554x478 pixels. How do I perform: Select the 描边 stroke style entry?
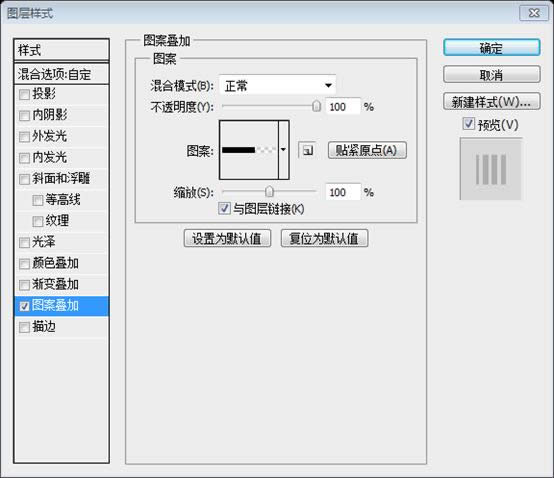(61, 327)
